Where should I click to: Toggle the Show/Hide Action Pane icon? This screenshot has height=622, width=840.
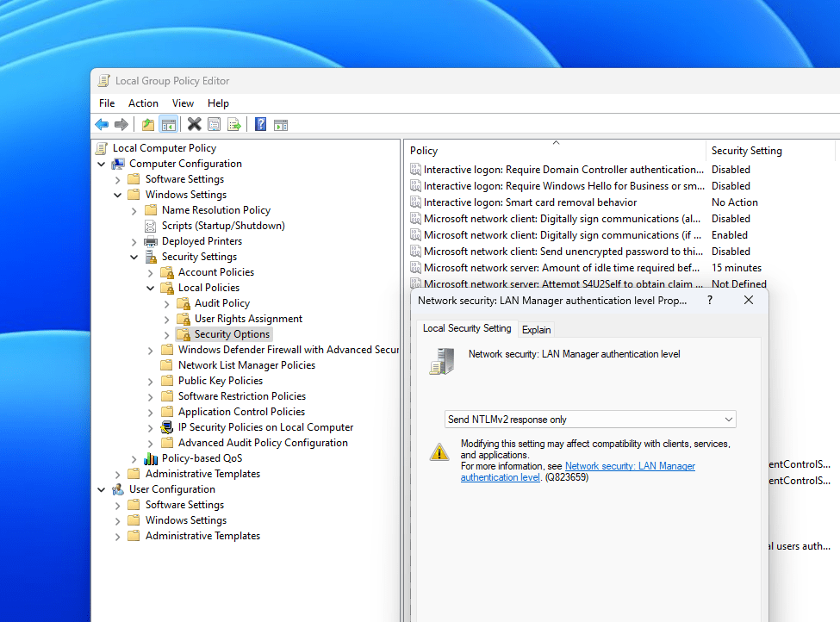point(281,125)
